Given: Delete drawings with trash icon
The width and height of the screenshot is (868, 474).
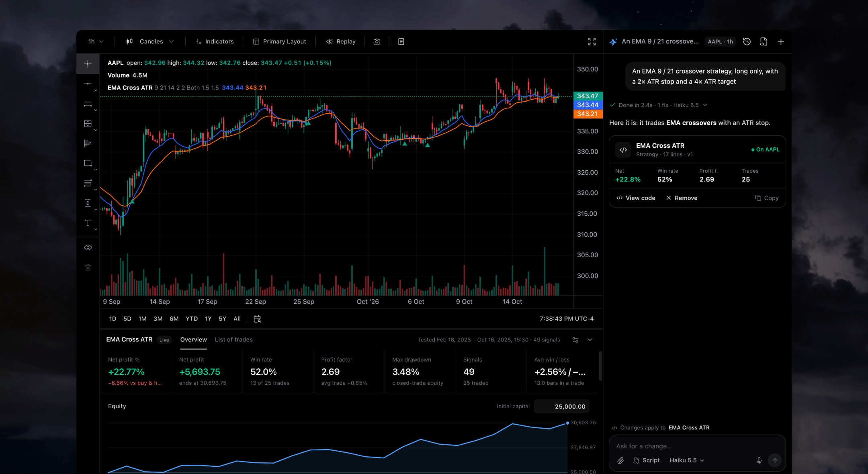Looking at the screenshot, I should [x=88, y=268].
